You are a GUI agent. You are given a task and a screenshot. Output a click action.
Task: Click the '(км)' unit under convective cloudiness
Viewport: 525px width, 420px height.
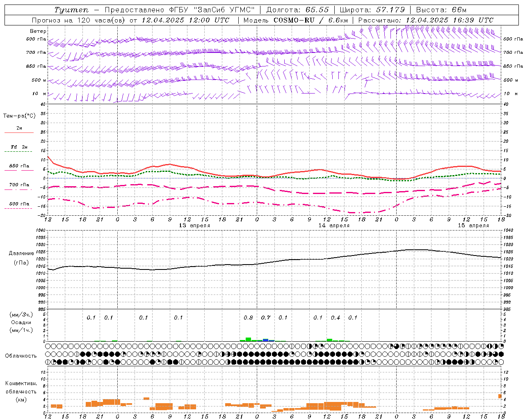pos(21,399)
